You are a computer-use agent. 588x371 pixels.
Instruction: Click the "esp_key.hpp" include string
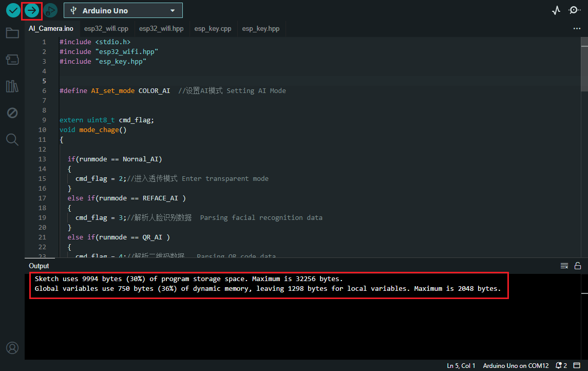pos(121,62)
